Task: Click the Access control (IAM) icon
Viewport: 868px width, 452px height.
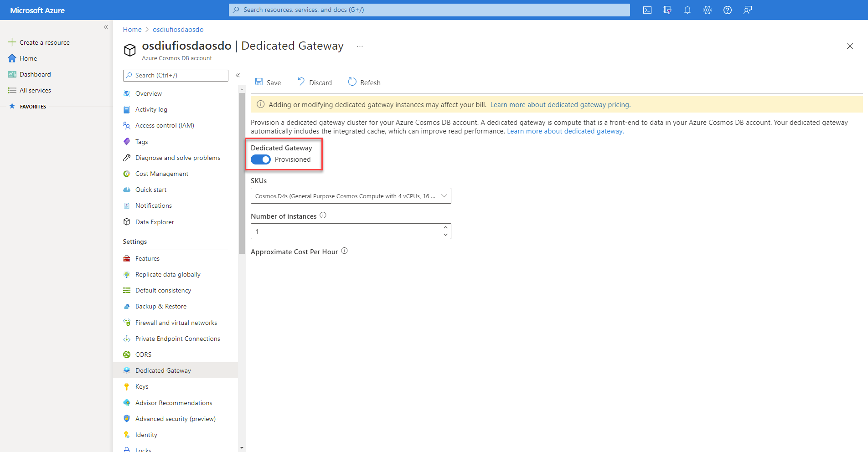Action: 127,125
